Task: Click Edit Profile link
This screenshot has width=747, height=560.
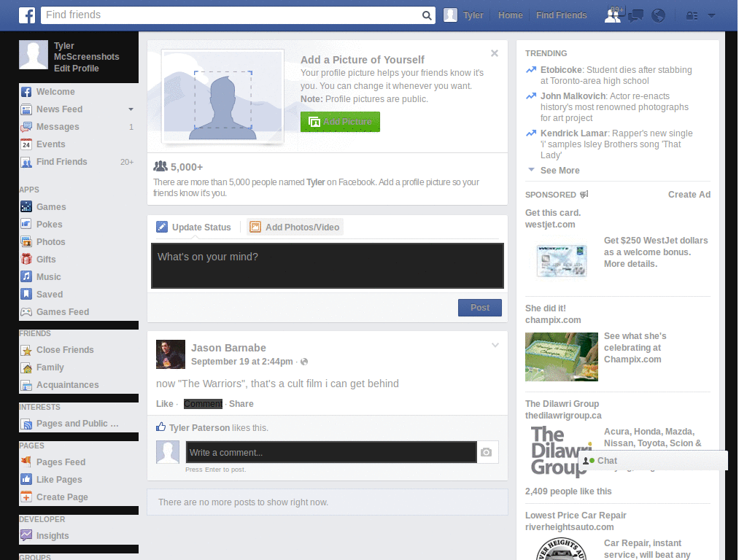Action: 76,69
